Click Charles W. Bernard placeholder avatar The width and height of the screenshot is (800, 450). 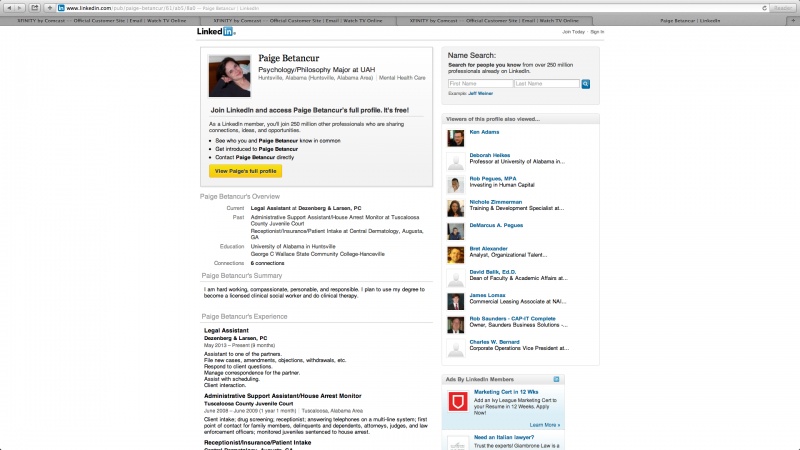click(x=456, y=348)
